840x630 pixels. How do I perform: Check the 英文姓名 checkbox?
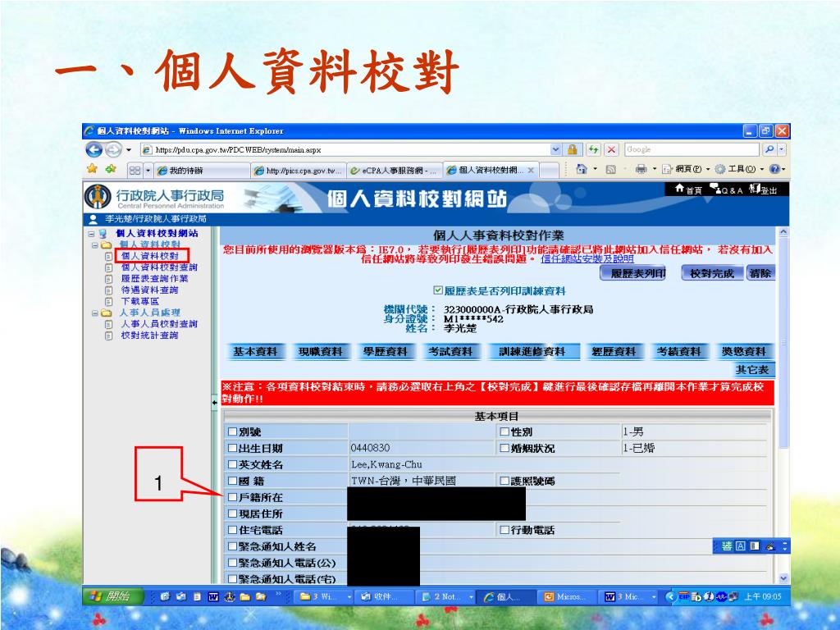tap(232, 464)
